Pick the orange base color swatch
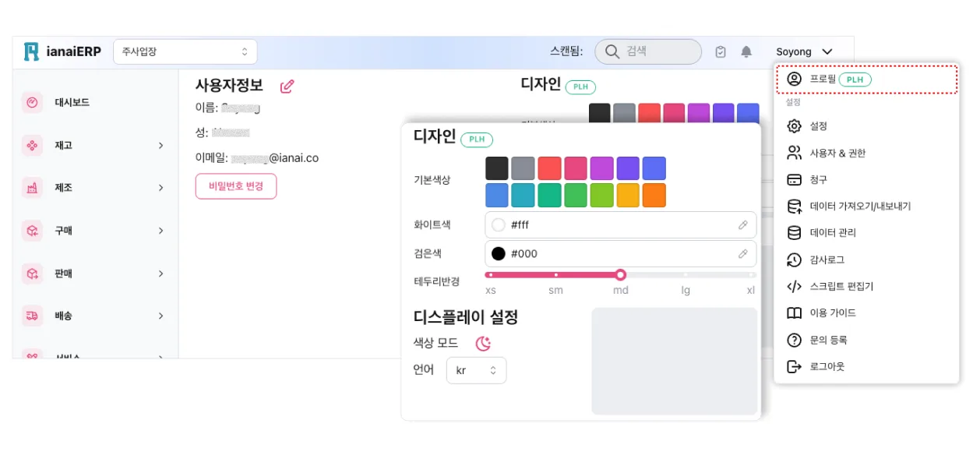This screenshot has height=459, width=980. click(x=654, y=196)
